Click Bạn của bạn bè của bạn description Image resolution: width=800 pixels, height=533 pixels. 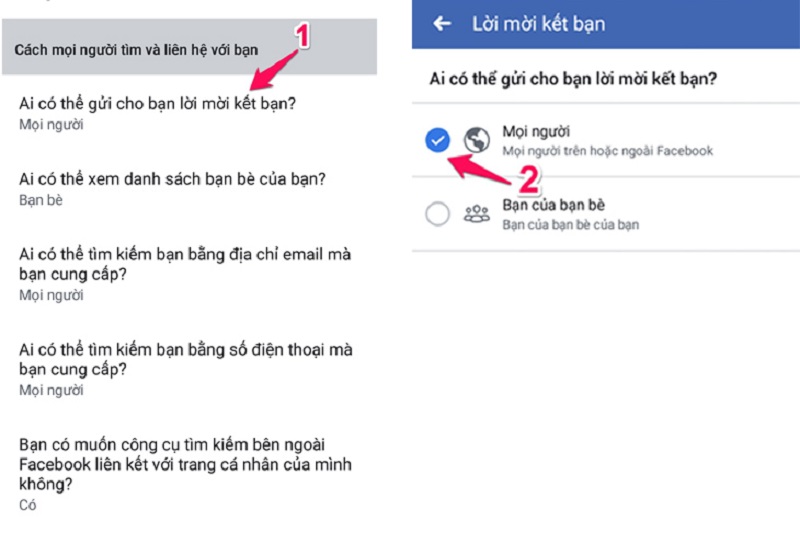(x=570, y=224)
